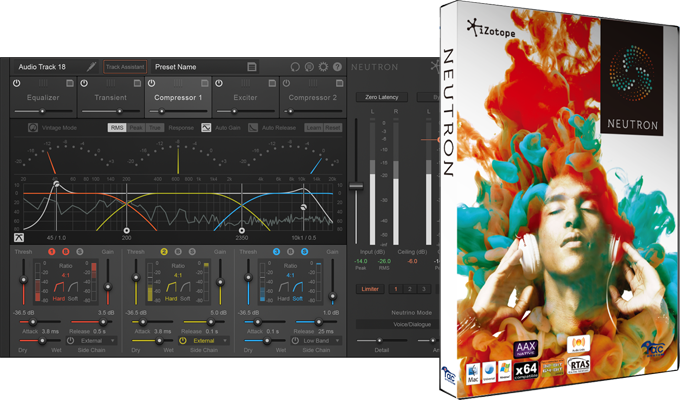Select the Compressor 2 module tab
The height and width of the screenshot is (400, 680).
pos(313,97)
